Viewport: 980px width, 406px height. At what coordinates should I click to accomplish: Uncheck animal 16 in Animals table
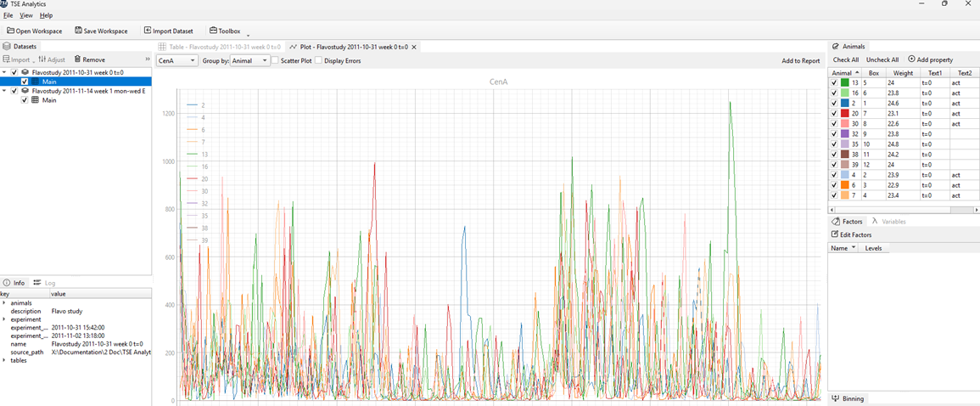coord(834,93)
